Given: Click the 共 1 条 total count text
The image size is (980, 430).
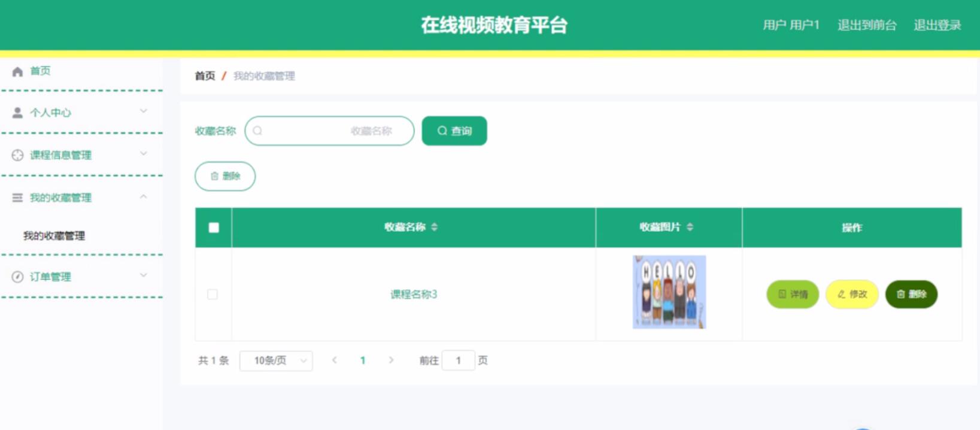Looking at the screenshot, I should coord(214,361).
